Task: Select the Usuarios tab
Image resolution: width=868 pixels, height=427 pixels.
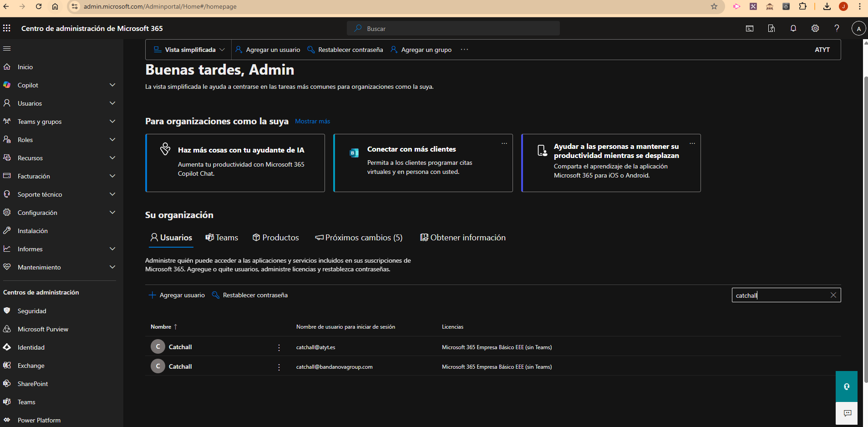Action: (171, 238)
